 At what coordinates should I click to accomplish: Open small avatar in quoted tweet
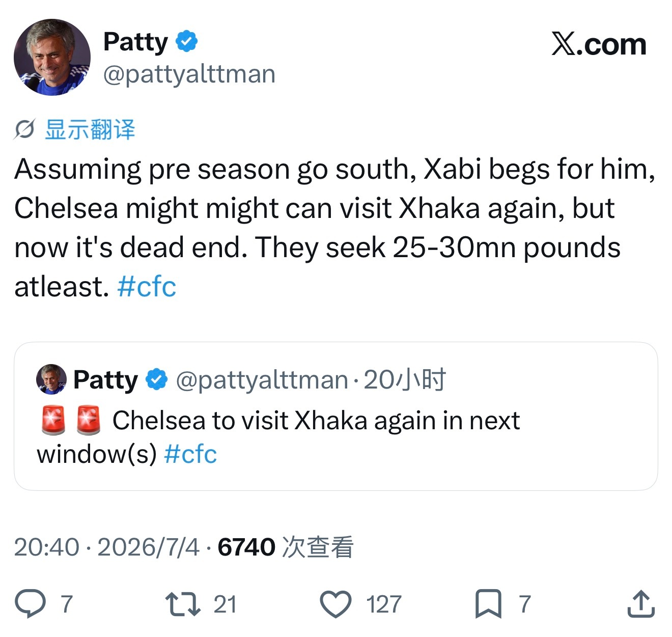[51, 379]
